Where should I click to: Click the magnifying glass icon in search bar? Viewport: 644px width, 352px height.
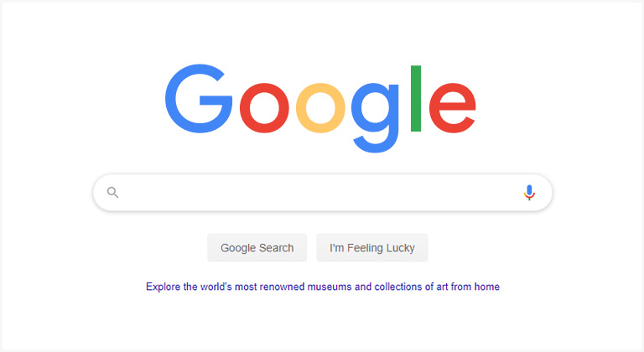click(x=112, y=192)
